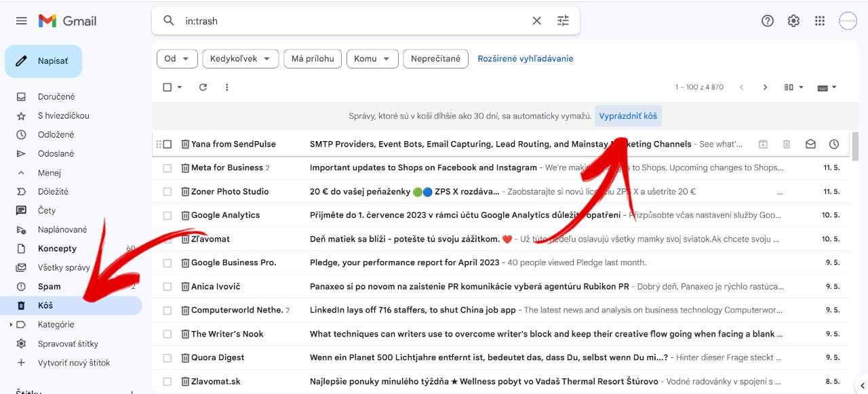Open the Google apps grid
868x394 pixels.
820,21
